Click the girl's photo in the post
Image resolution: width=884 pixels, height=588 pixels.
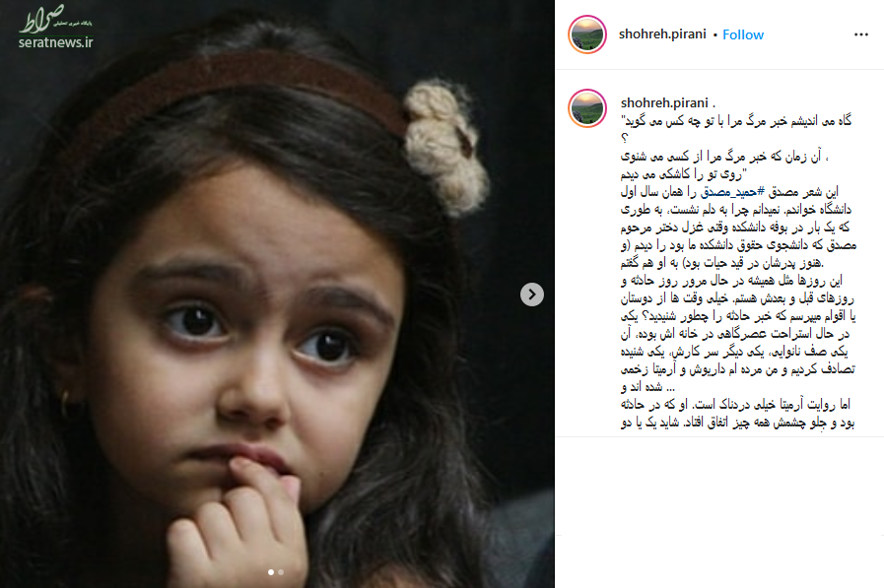[277, 294]
